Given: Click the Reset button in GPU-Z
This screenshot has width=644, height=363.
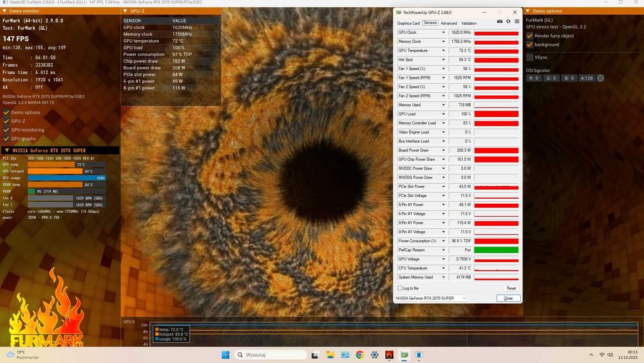Looking at the screenshot, I should [x=511, y=288].
